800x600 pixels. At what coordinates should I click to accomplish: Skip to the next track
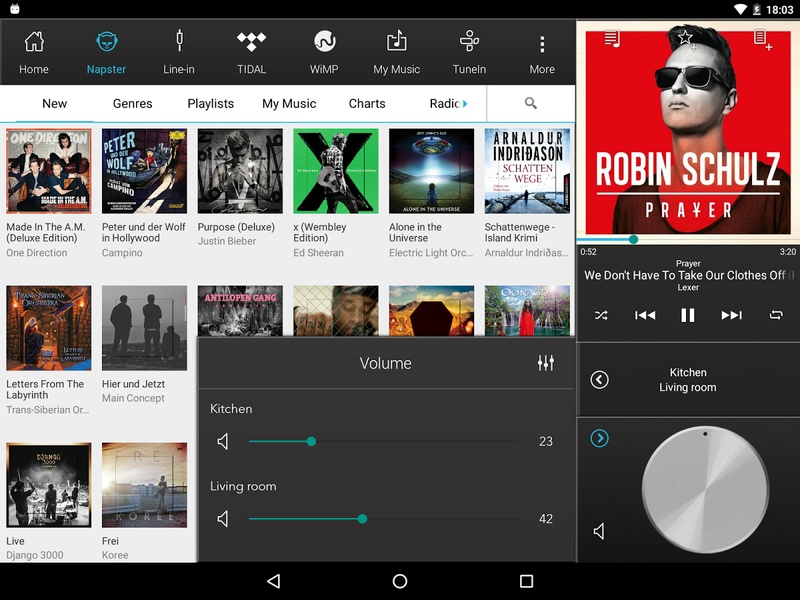pos(732,315)
